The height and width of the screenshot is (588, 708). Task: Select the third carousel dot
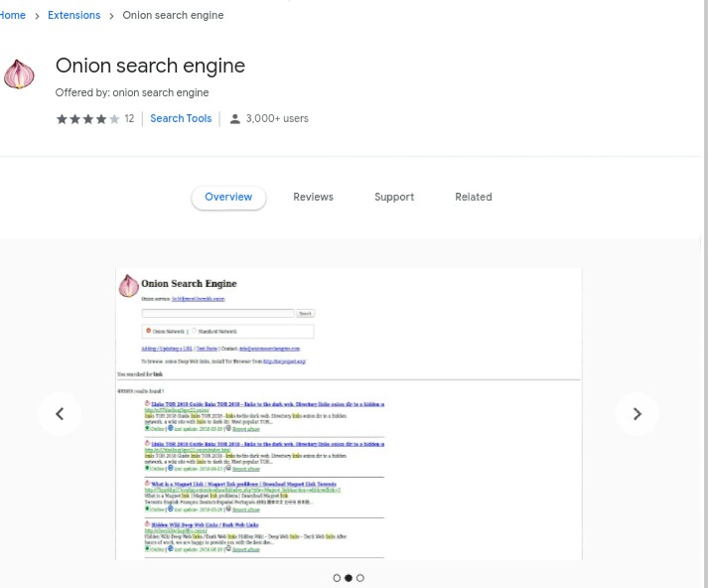point(359,578)
